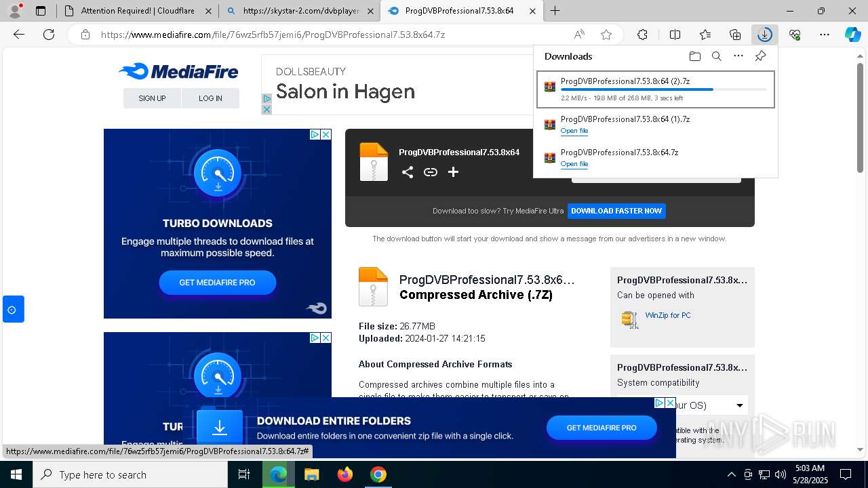868x488 pixels.
Task: Open the tab actions menu icon
Action: click(x=41, y=11)
